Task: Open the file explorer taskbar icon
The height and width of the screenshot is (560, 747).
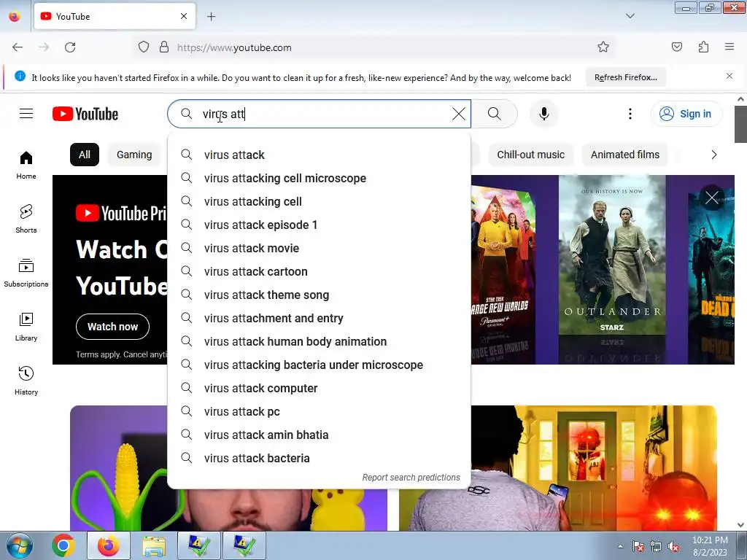Action: (x=153, y=545)
